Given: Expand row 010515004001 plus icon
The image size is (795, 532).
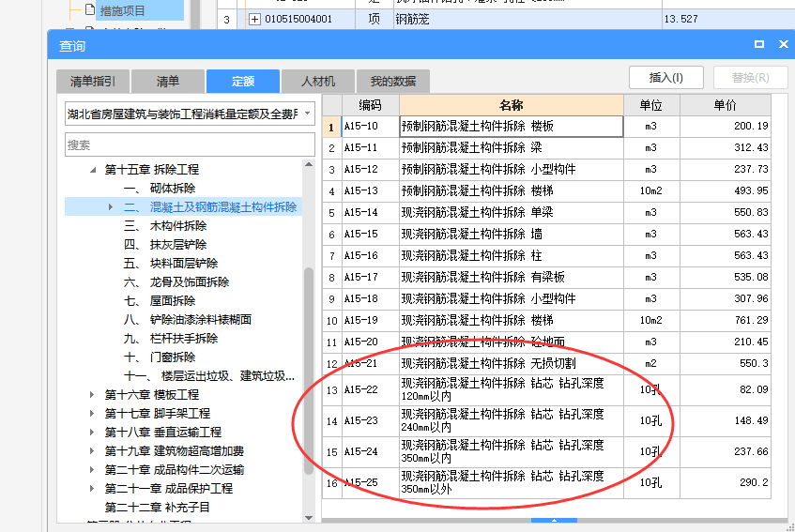Looking at the screenshot, I should click(254, 20).
